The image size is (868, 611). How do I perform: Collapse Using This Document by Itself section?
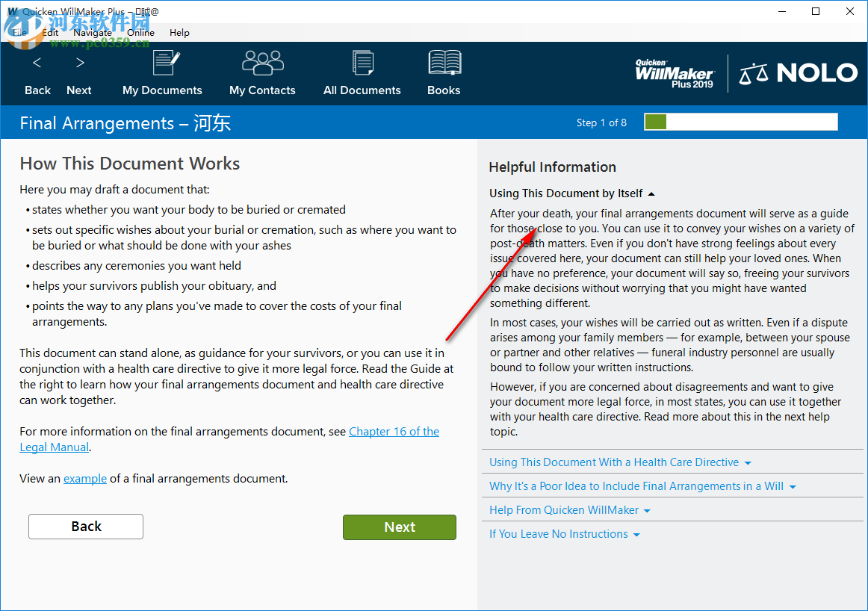point(572,193)
